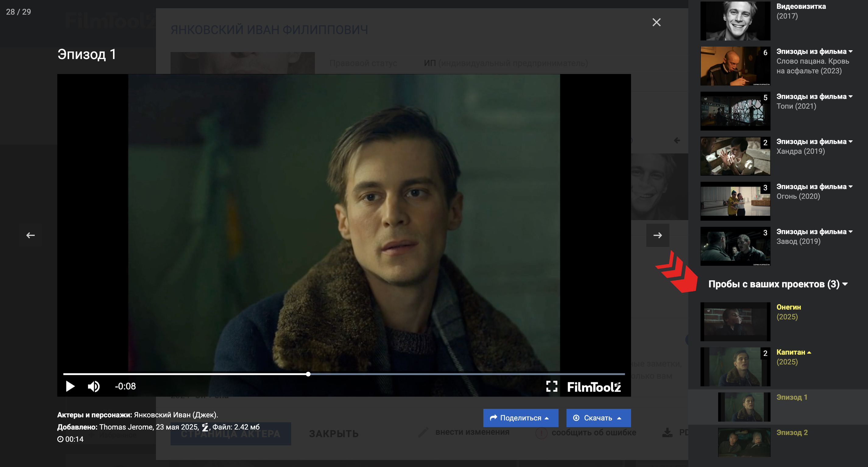Viewport: 868px width, 467px height.
Task: Click the remaining time -0:08 display
Action: [x=125, y=386]
